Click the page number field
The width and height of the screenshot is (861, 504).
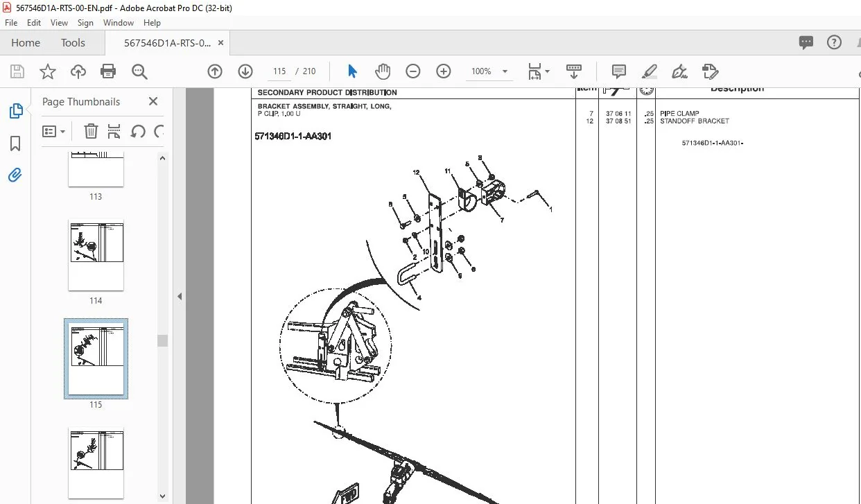(279, 71)
